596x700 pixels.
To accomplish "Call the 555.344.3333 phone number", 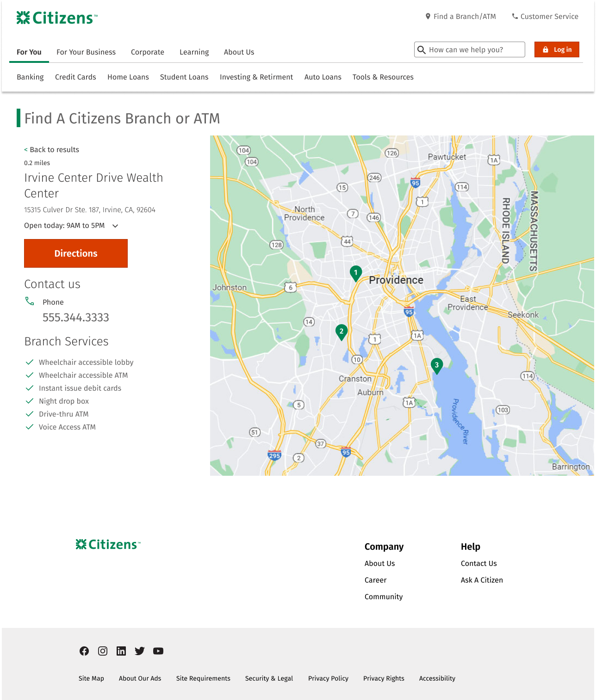I will click(76, 318).
